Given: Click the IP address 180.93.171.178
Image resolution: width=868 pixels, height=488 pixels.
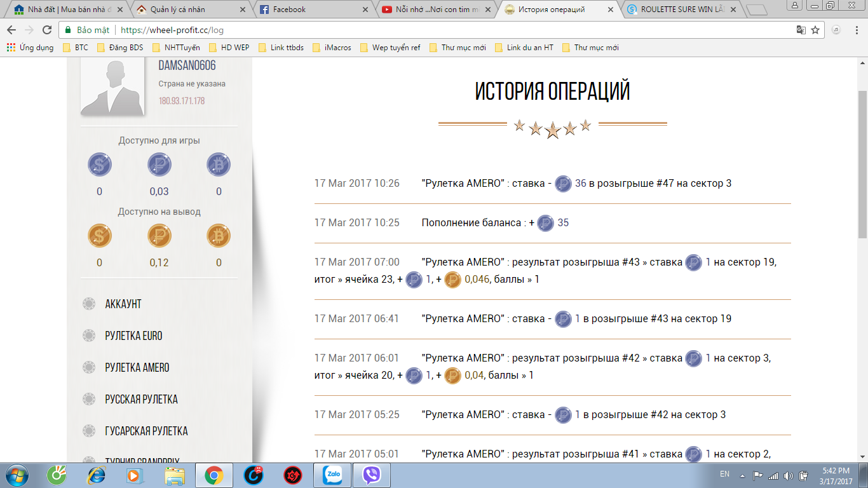Looking at the screenshot, I should pos(182,101).
